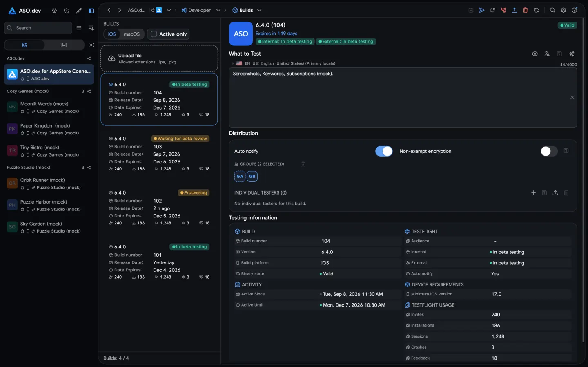Click the pencil edit icon in sidebar header

tap(79, 11)
